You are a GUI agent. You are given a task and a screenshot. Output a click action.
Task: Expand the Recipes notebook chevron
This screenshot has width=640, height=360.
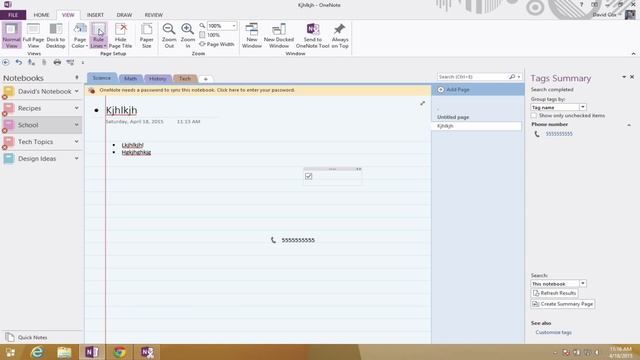tap(76, 108)
